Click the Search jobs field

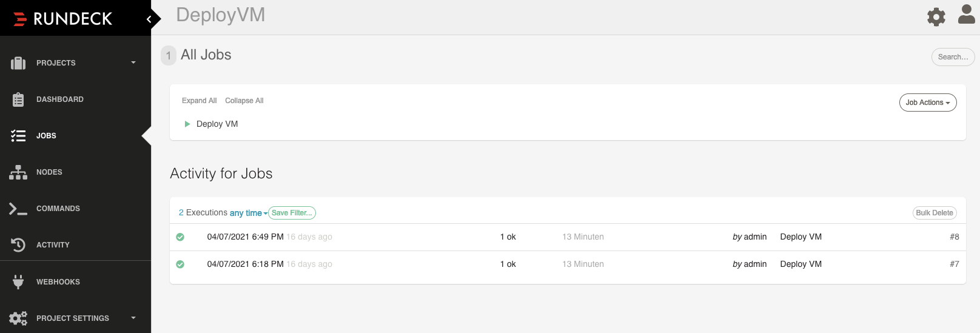[953, 57]
